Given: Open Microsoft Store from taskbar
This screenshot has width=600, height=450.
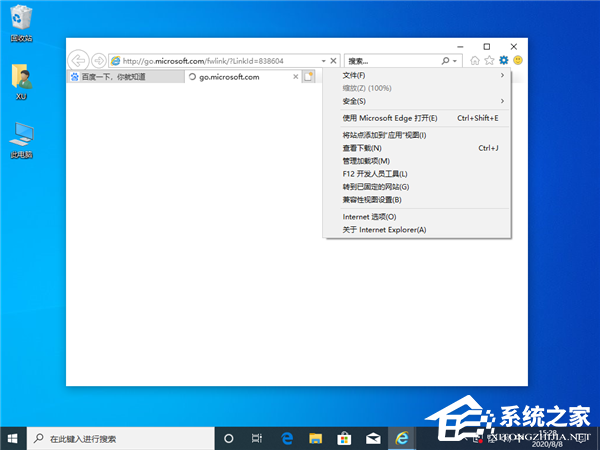Looking at the screenshot, I should coord(343,438).
